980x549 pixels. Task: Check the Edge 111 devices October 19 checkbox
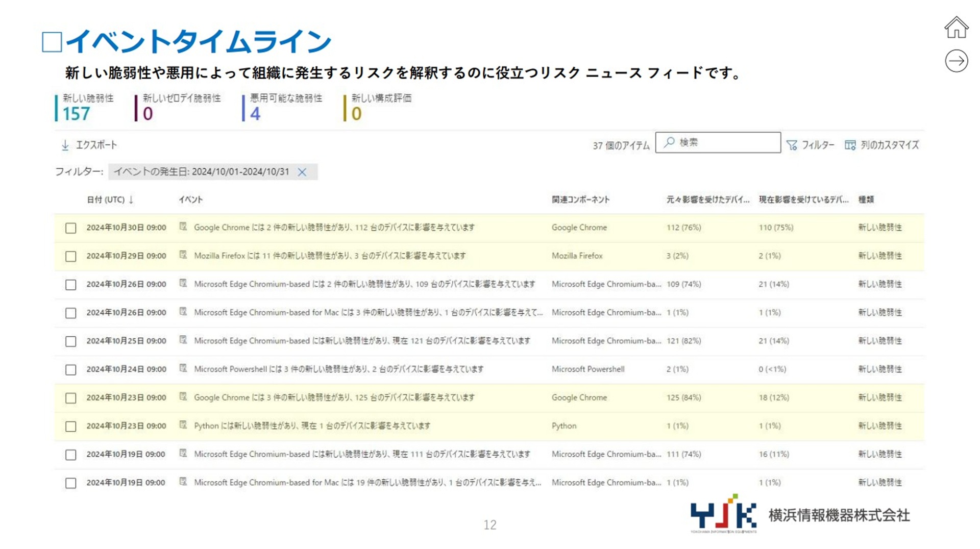[x=71, y=455]
